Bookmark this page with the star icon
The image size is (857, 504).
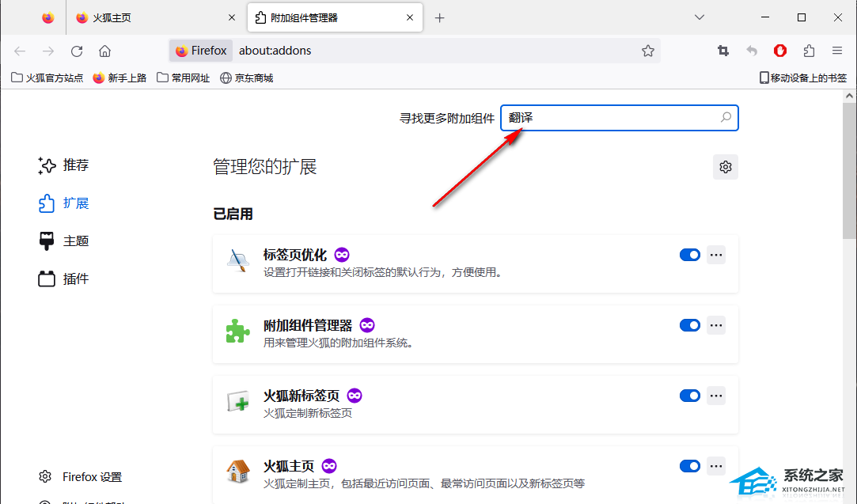[x=647, y=51]
